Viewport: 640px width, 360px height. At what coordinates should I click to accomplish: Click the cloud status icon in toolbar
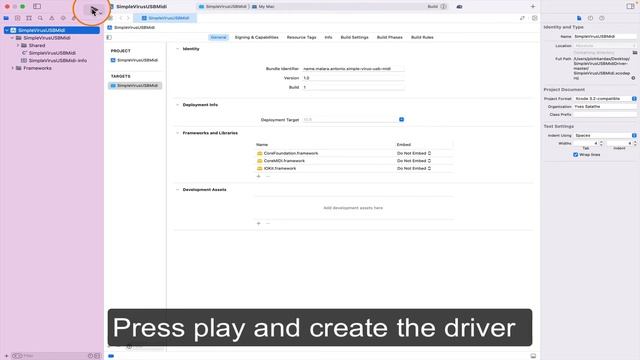(x=459, y=7)
